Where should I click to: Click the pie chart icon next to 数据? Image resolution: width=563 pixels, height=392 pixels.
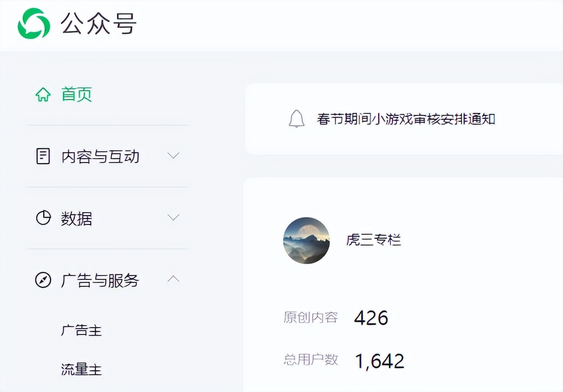click(x=43, y=218)
